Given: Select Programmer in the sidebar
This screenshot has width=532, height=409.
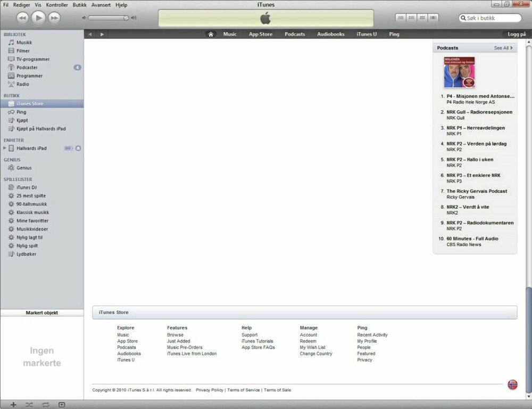Looking at the screenshot, I should click(41, 76).
